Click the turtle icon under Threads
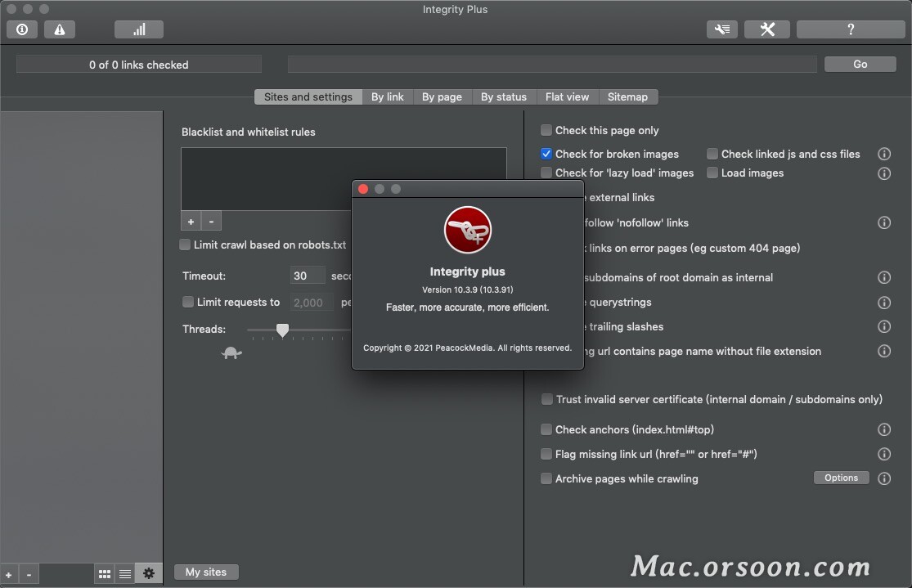The image size is (912, 588). (x=231, y=352)
